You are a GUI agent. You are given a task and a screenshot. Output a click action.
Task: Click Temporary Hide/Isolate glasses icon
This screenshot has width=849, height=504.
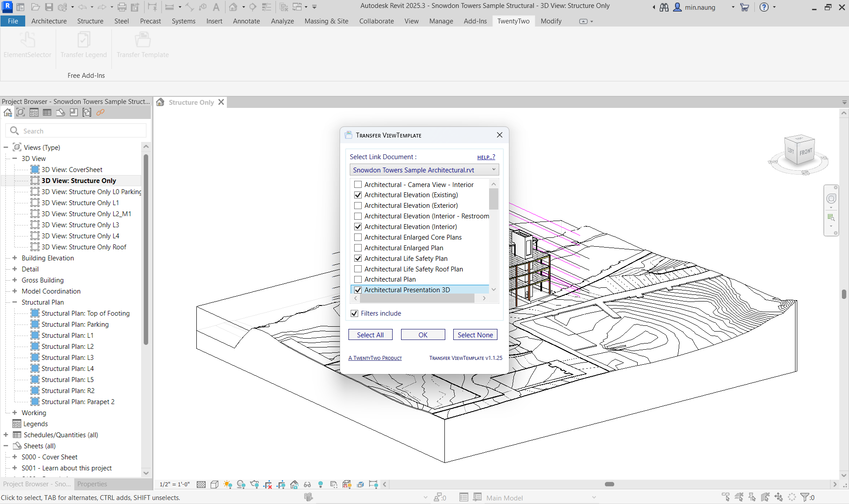click(x=307, y=484)
